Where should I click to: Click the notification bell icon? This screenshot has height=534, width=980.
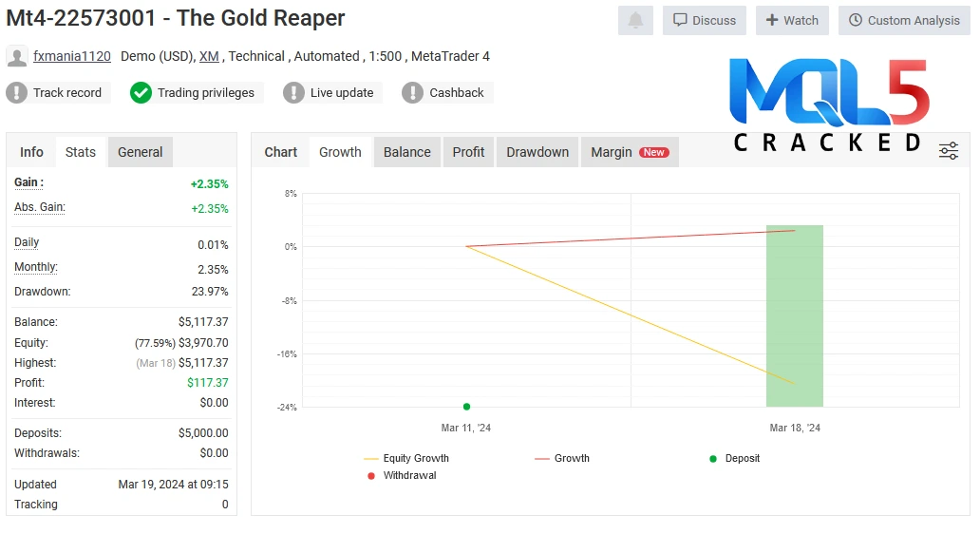(635, 21)
